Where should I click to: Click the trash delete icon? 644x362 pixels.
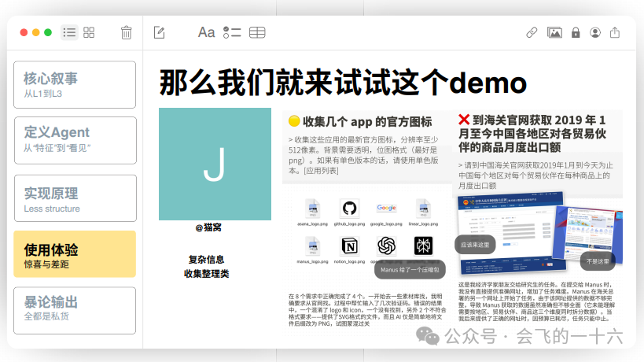click(126, 32)
